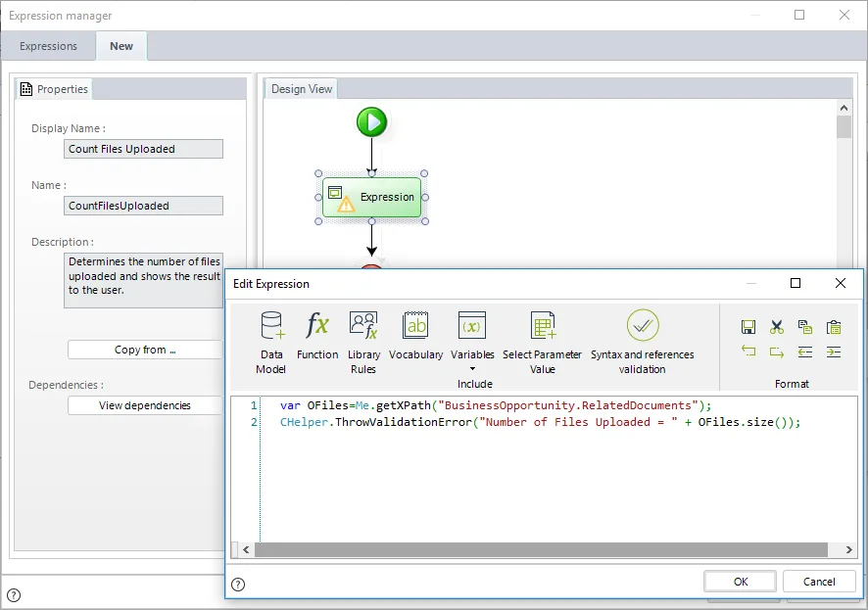This screenshot has height=610, width=868.
Task: Insert a Function via fx icon
Action: coord(317,335)
